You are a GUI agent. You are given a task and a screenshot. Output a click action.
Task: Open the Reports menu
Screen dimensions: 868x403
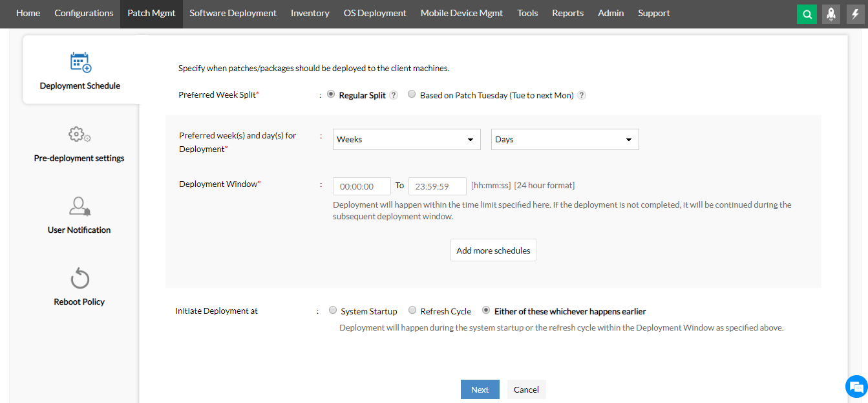(x=567, y=13)
